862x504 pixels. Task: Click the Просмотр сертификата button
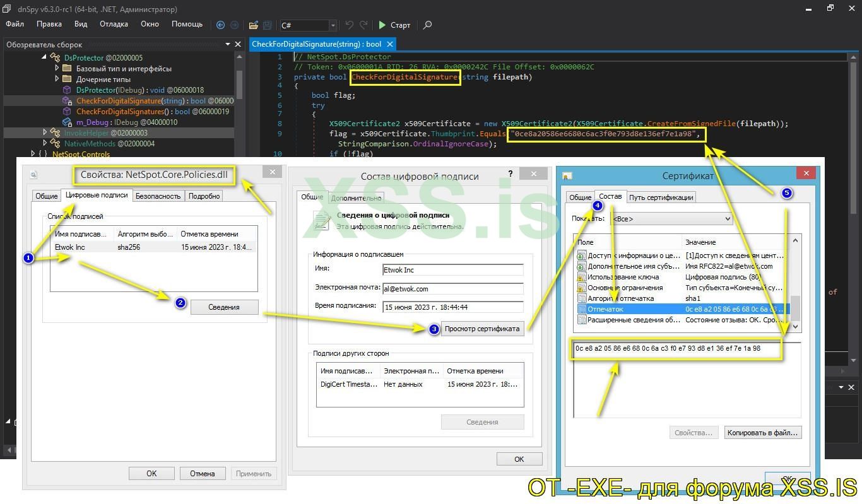pyautogui.click(x=482, y=329)
